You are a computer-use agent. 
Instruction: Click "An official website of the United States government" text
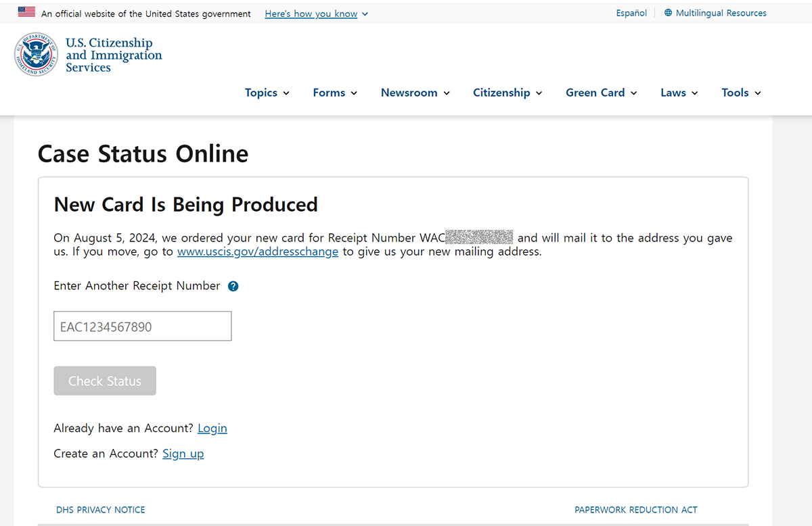tap(146, 14)
